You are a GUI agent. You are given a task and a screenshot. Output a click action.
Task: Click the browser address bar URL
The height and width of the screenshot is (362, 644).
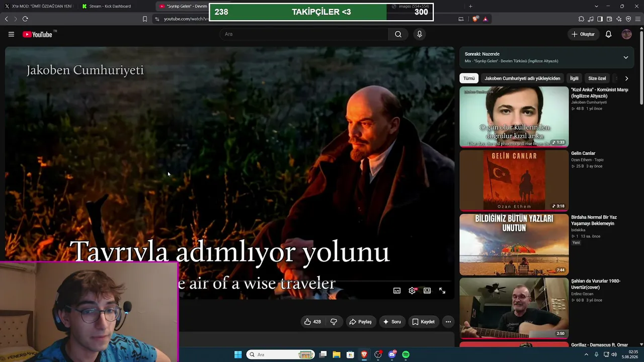(186, 19)
